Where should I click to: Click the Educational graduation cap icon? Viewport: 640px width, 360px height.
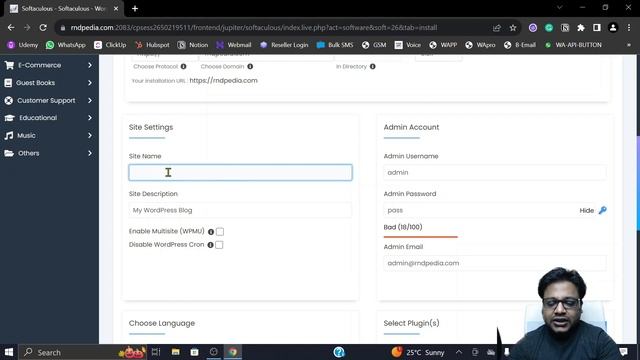coord(9,118)
